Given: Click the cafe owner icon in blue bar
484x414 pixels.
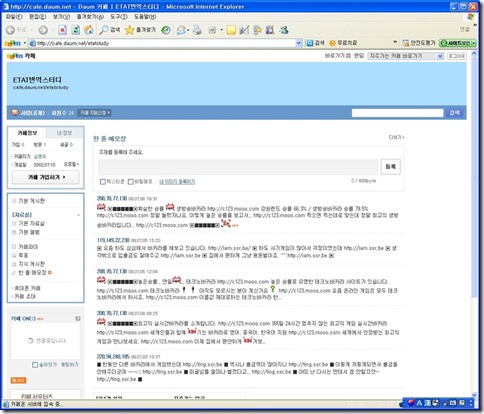Looking at the screenshot, I should [15, 112].
